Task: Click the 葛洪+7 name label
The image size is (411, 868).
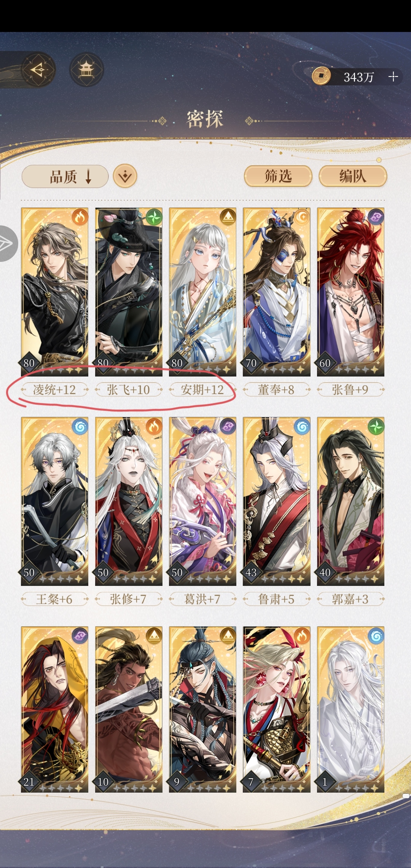Action: (x=202, y=599)
